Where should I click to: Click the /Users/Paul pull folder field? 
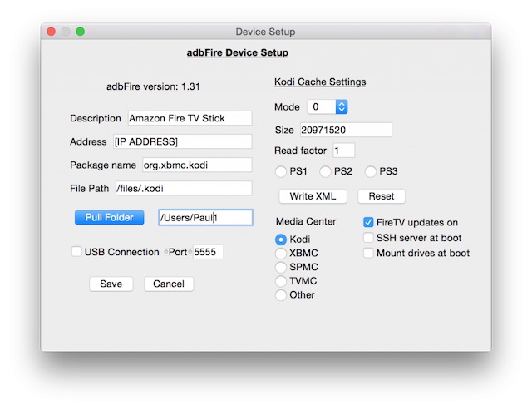[x=205, y=217]
